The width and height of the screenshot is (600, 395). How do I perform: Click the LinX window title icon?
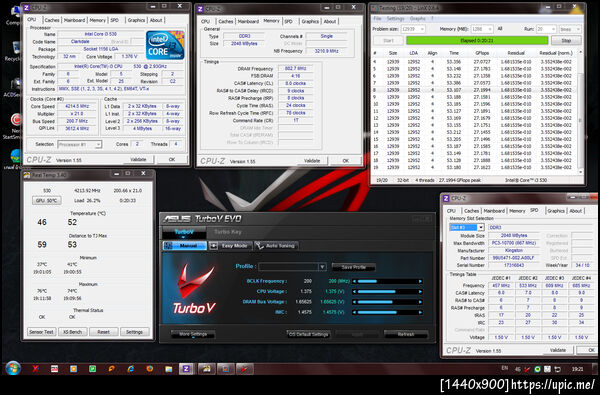(374, 8)
